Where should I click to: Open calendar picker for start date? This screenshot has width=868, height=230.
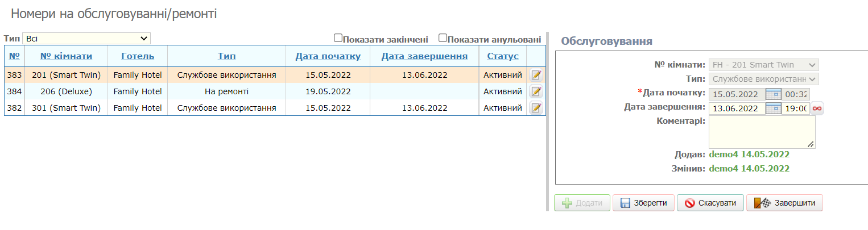774,94
